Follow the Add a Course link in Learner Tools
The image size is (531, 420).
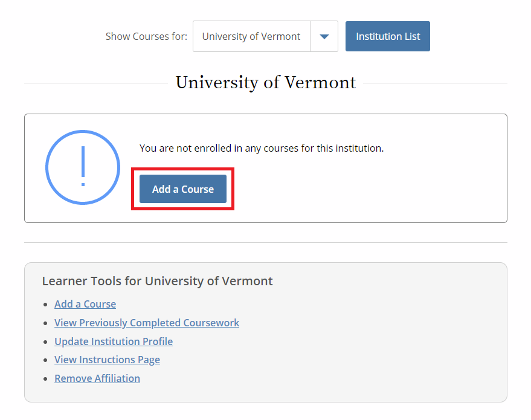[x=85, y=304]
